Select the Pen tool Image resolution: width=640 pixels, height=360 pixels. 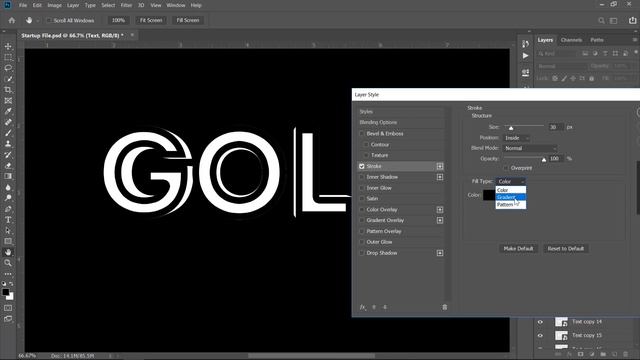[x=8, y=209]
